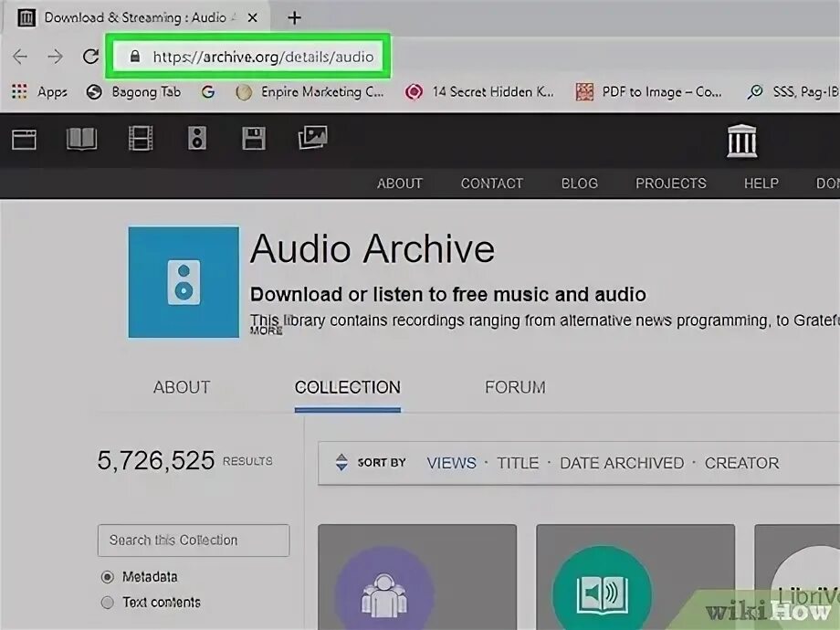Select the Text contents radio button
Screen dimensions: 840x630
[x=107, y=603]
